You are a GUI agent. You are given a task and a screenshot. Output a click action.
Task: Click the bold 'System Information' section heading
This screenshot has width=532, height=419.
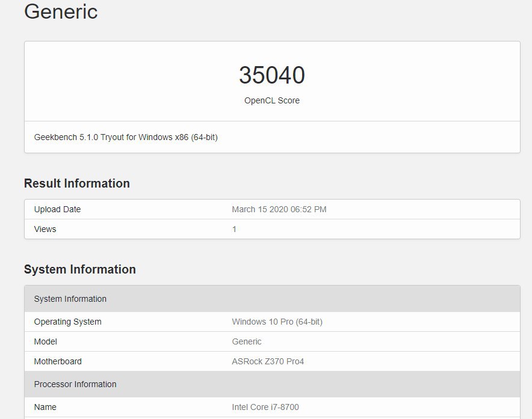(x=80, y=269)
